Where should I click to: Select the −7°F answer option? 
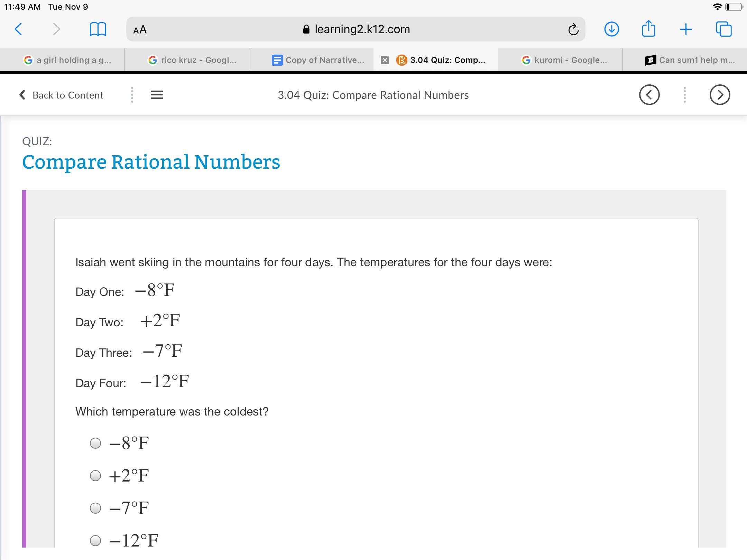click(x=95, y=508)
